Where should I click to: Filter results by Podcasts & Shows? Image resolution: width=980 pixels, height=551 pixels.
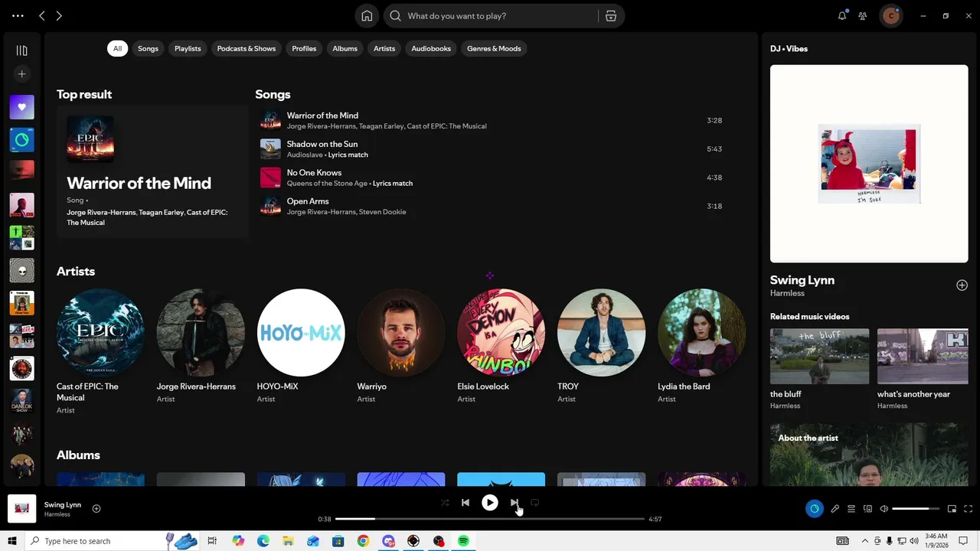coord(246,48)
